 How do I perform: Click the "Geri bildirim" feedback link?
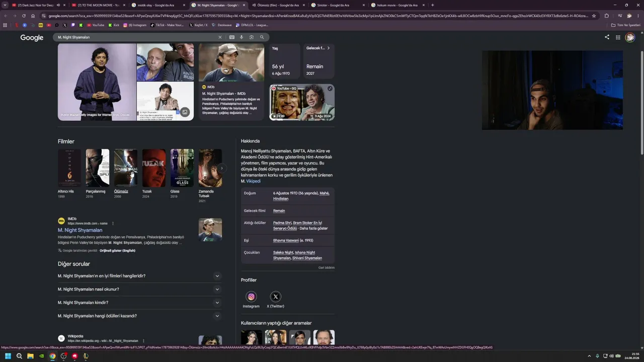[x=327, y=267]
